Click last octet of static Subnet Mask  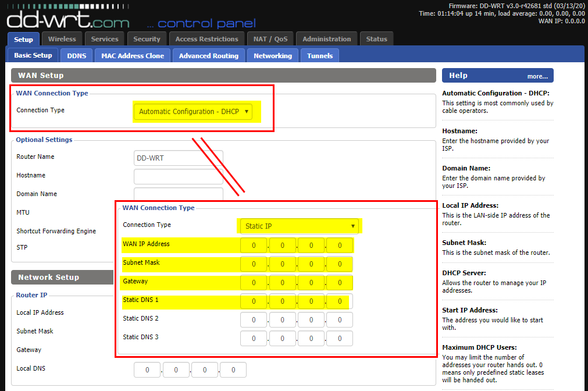[340, 264]
